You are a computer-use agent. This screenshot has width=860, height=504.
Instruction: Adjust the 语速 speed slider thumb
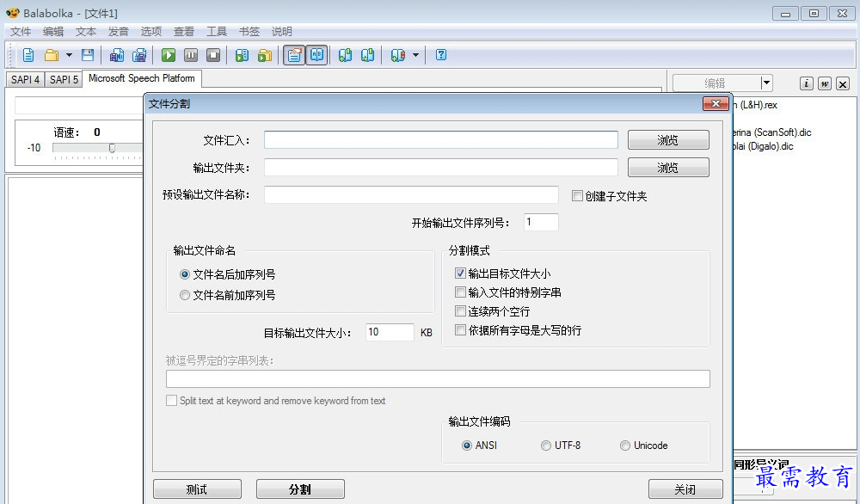[x=112, y=148]
